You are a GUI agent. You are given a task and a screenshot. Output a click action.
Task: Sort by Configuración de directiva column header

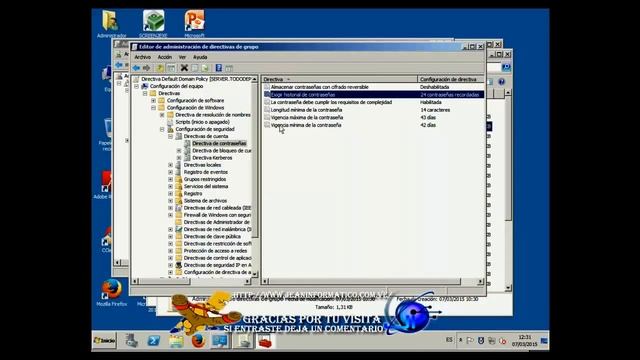coord(451,79)
